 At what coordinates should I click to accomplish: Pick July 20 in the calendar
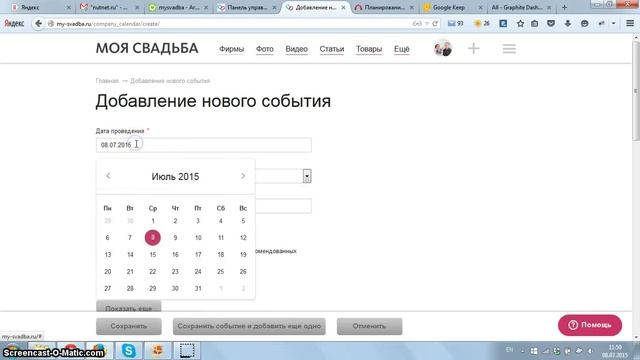coord(108,271)
